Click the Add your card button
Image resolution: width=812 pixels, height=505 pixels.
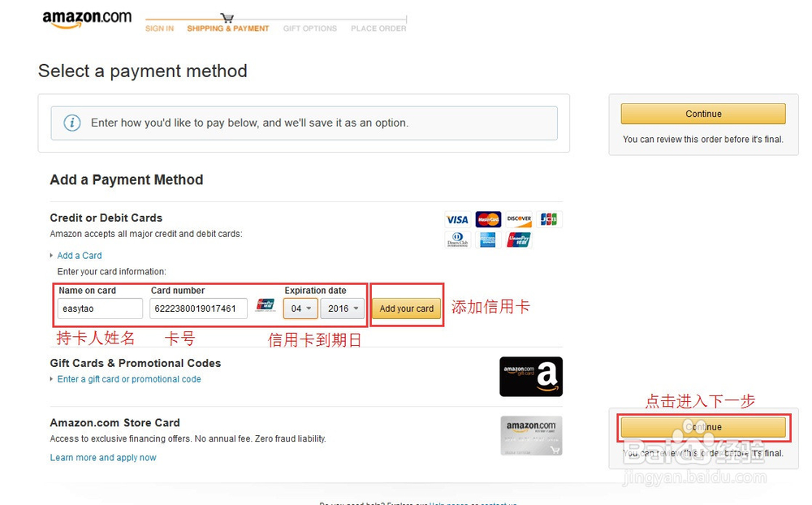(x=407, y=309)
